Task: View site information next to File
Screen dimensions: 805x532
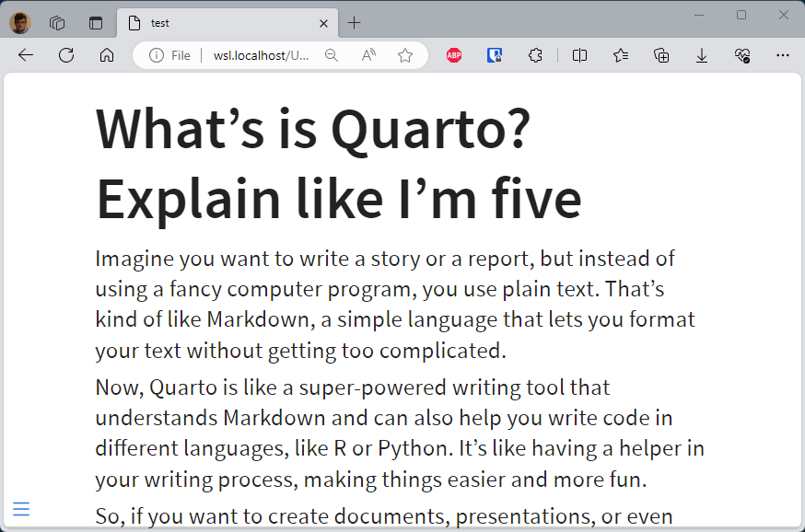Action: point(156,55)
